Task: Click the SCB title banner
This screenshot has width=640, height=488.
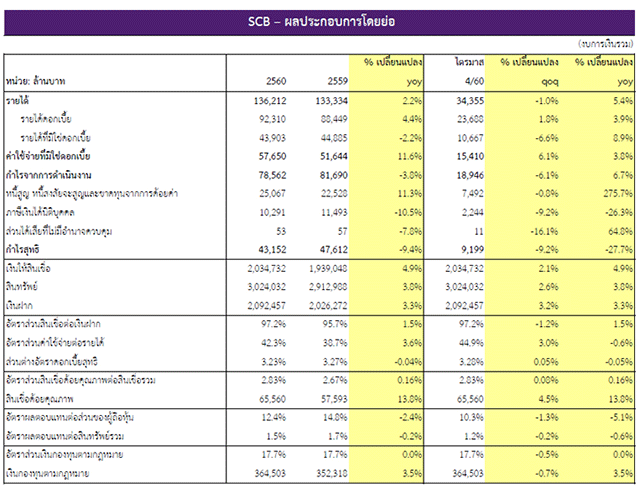Action: tap(320, 18)
